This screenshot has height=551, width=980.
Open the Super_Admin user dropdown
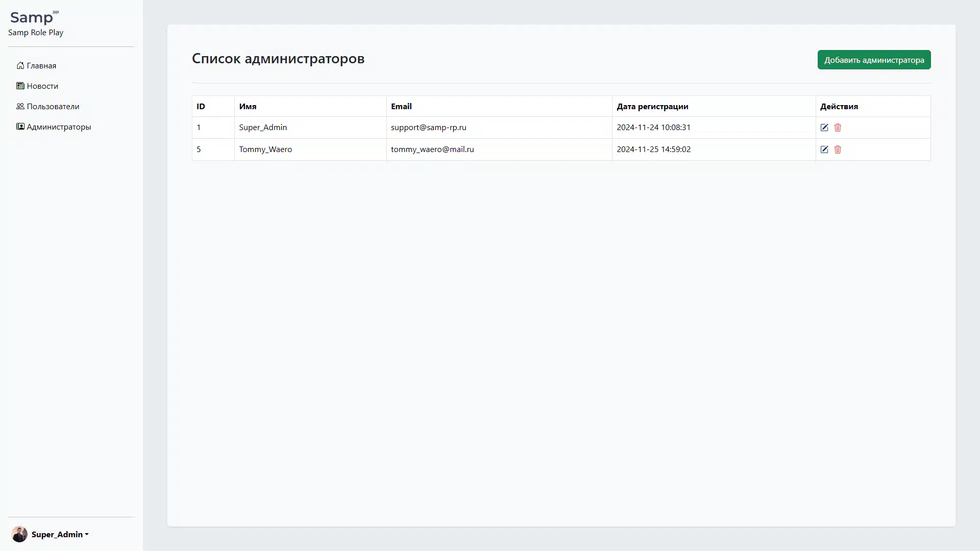tap(57, 534)
